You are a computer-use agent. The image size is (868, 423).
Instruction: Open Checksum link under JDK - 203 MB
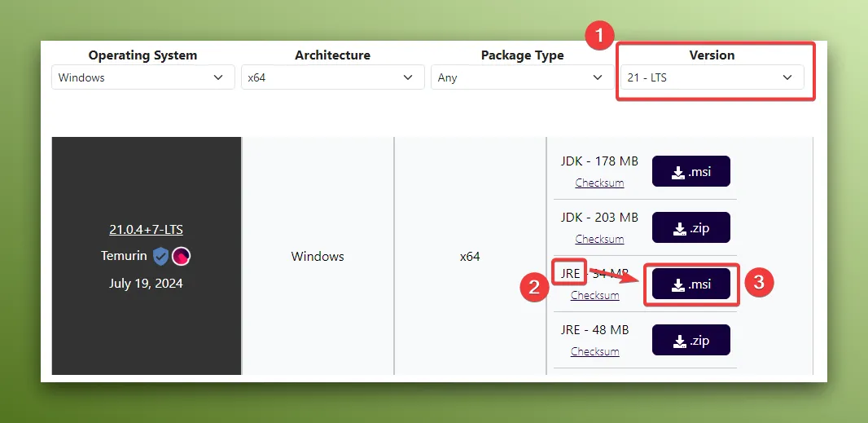click(599, 239)
